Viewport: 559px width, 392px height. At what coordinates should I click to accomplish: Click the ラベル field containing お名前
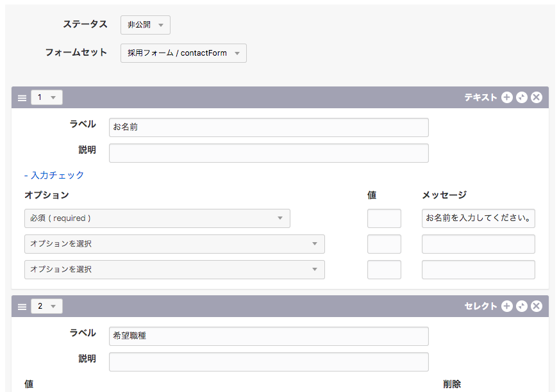pyautogui.click(x=269, y=127)
